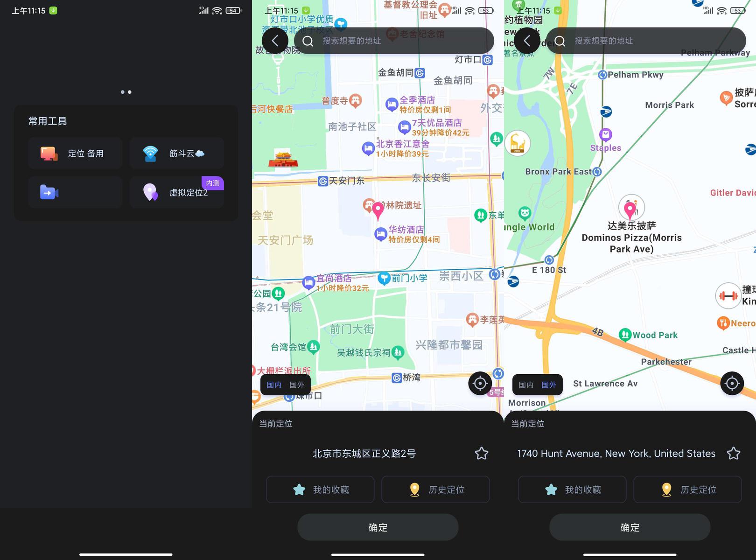Tap the Morris Park map label
The image size is (756, 560).
pyautogui.click(x=670, y=105)
